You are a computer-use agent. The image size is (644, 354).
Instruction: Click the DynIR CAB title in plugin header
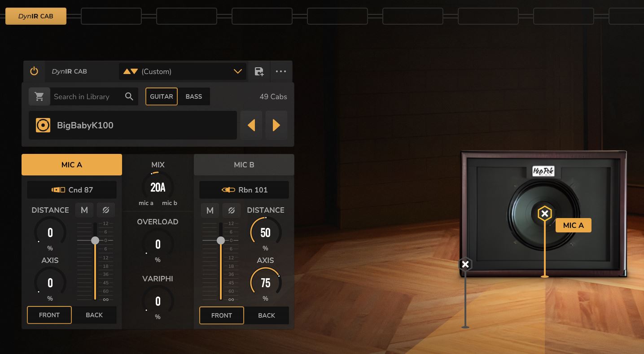69,71
